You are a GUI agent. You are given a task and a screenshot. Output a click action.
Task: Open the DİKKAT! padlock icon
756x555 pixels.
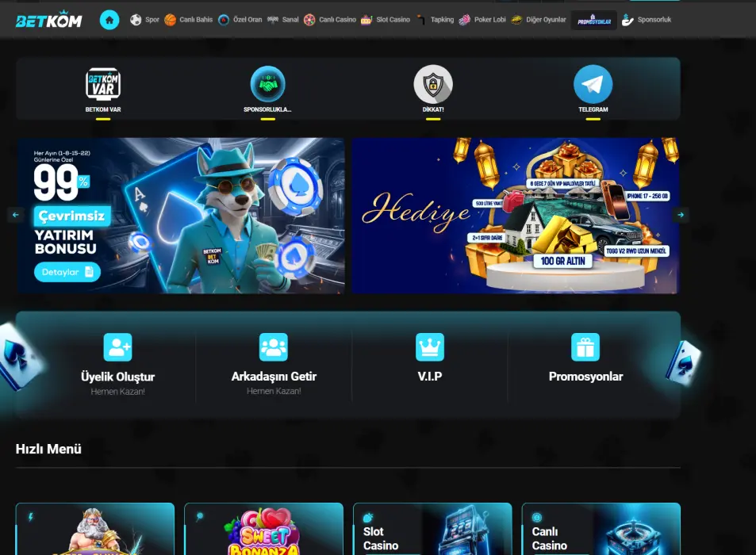432,84
